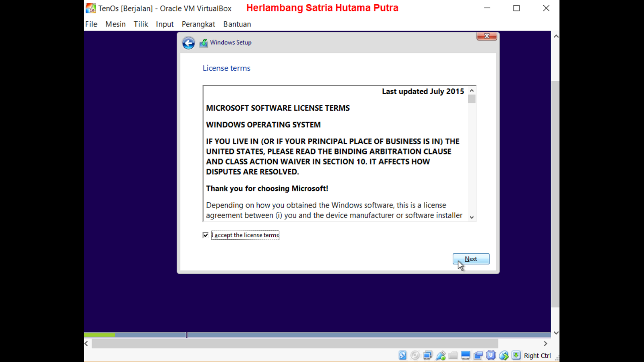Open the optical disc status indicator

[x=415, y=355]
